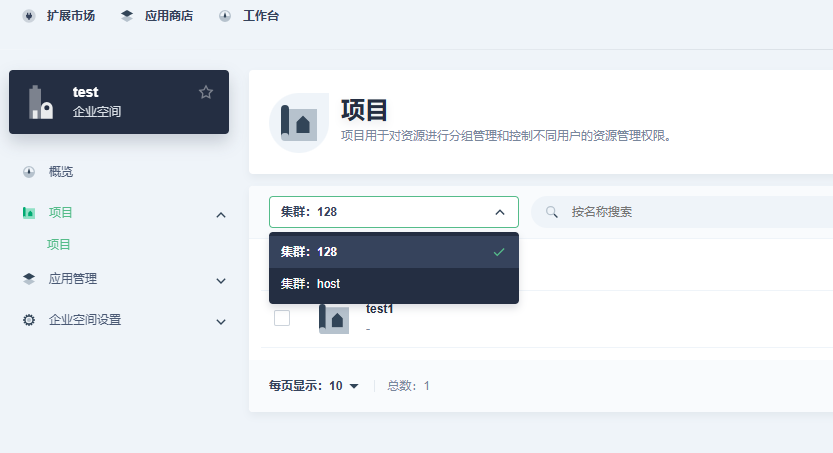Click the green 项目 sidebar icon

pyautogui.click(x=29, y=213)
